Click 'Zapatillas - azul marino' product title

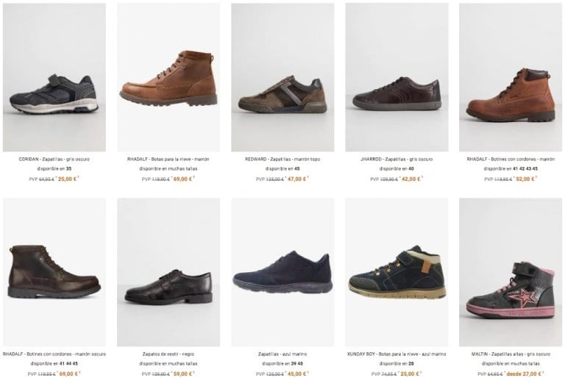click(282, 354)
